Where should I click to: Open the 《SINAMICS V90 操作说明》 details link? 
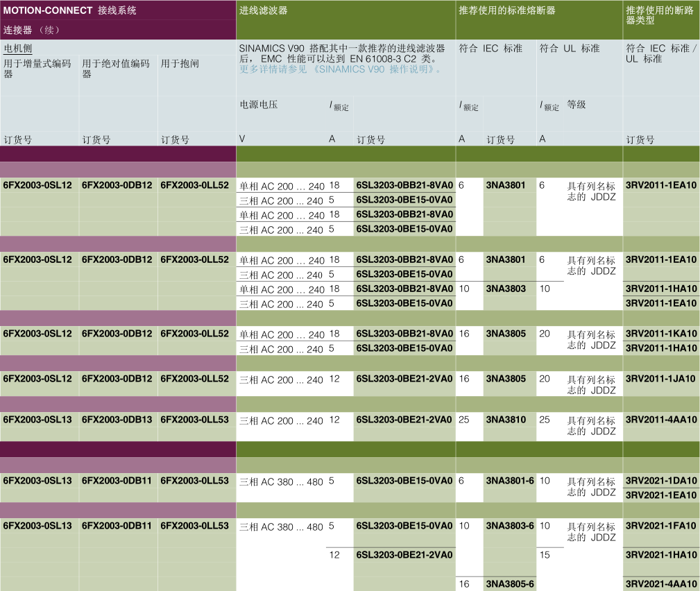tap(340, 69)
